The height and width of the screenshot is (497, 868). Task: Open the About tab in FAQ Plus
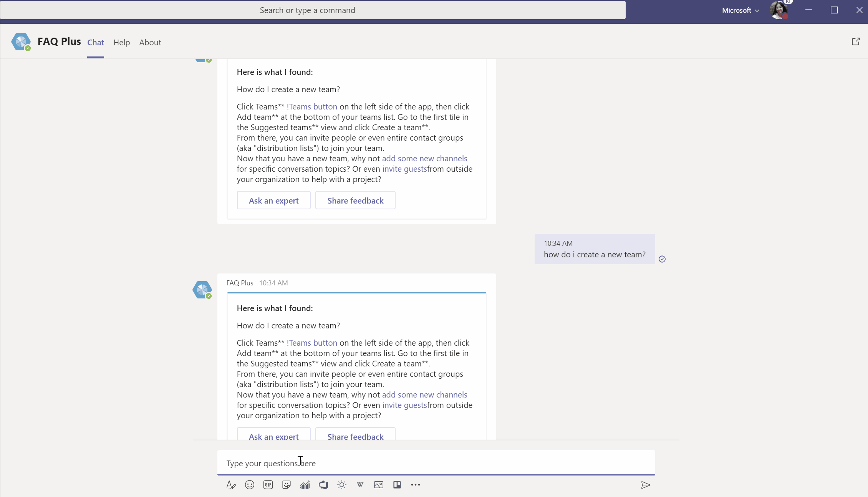(x=150, y=42)
